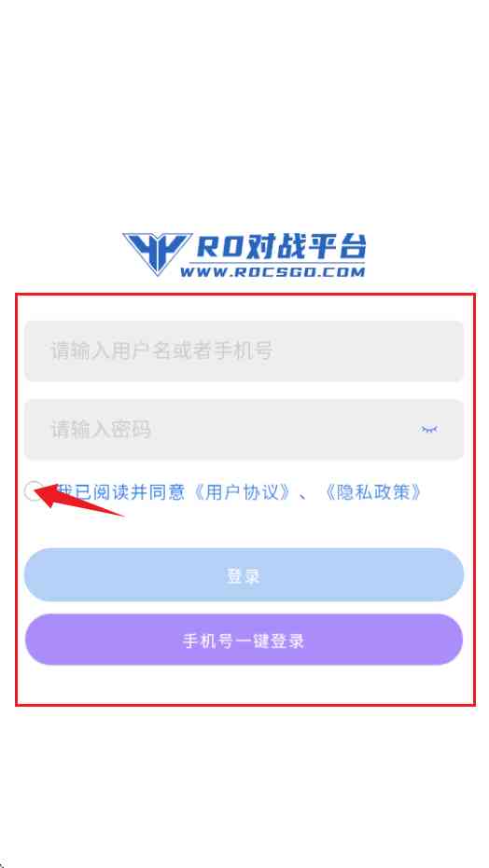
Task: Click the RO winged logo emblem
Action: tap(158, 255)
